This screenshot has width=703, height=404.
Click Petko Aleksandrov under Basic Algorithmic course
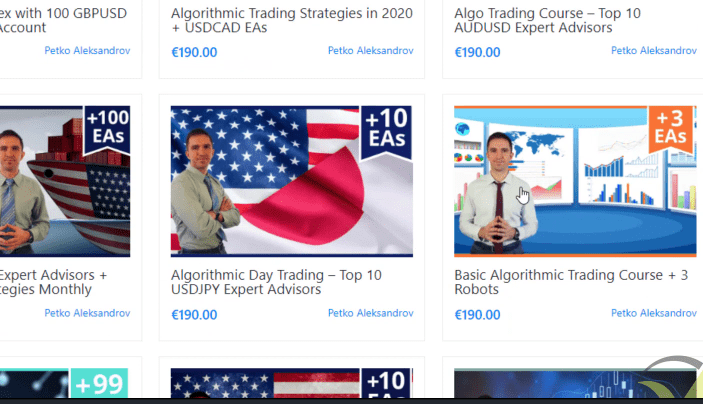pyautogui.click(x=654, y=313)
